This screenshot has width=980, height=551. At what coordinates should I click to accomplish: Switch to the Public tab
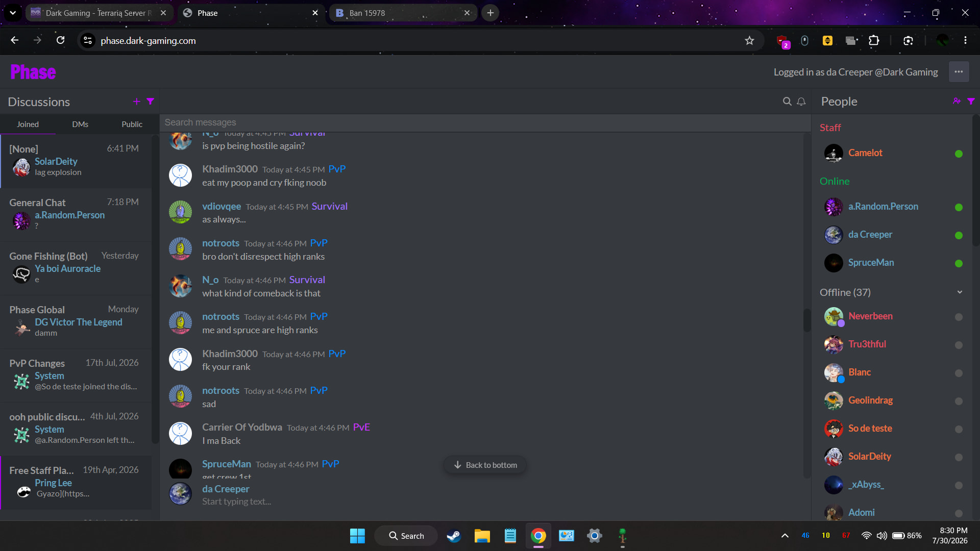pyautogui.click(x=132, y=124)
